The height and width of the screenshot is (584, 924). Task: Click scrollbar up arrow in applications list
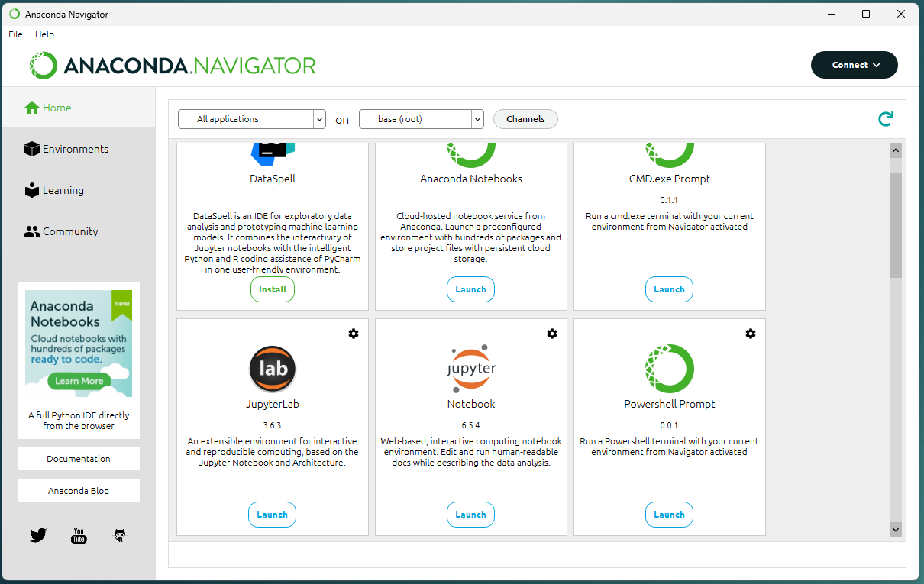click(x=896, y=151)
